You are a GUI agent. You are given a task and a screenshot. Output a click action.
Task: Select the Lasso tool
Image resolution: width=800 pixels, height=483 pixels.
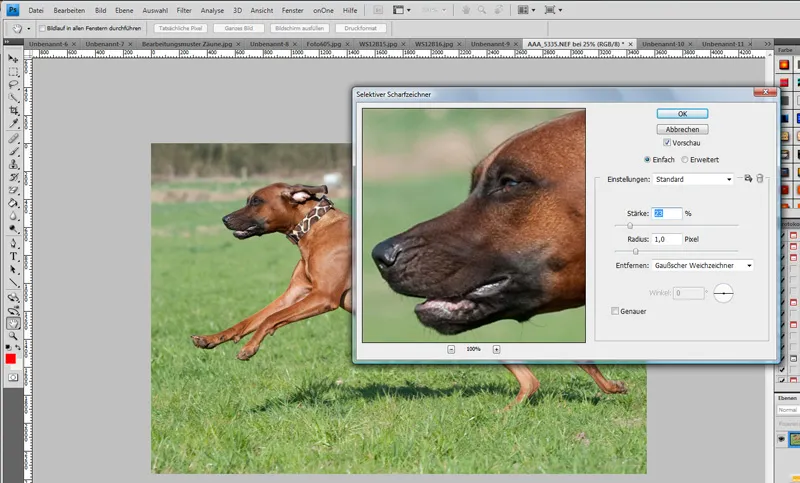[x=13, y=85]
